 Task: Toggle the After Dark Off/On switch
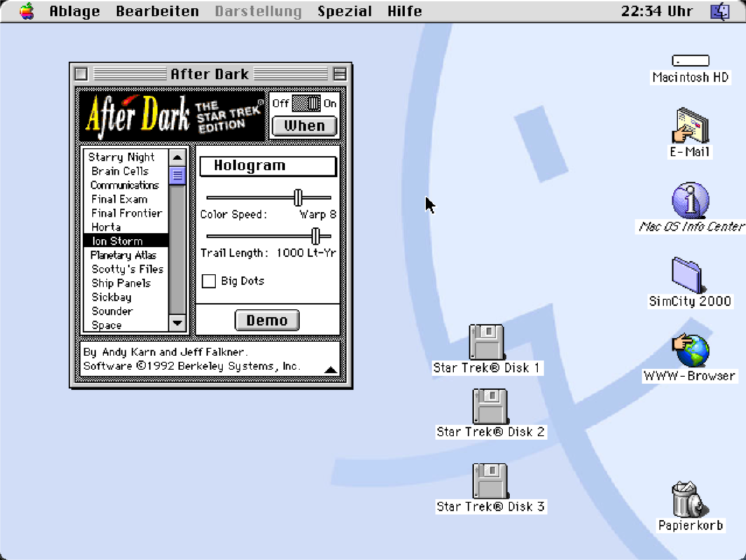(x=306, y=103)
